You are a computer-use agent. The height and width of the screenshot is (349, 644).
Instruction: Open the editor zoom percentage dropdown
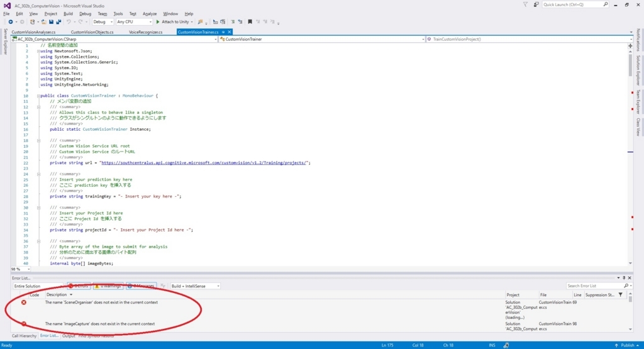tap(20, 269)
